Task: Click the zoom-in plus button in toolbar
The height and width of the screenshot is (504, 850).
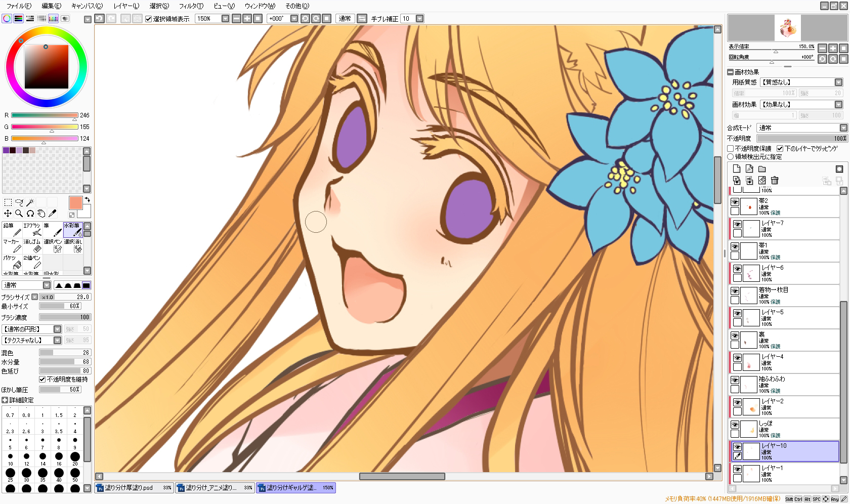Action: (247, 19)
